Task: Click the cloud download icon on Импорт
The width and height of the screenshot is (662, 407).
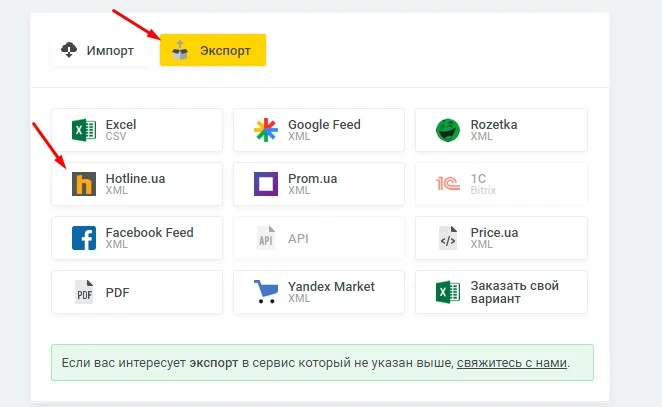Action: pos(69,50)
